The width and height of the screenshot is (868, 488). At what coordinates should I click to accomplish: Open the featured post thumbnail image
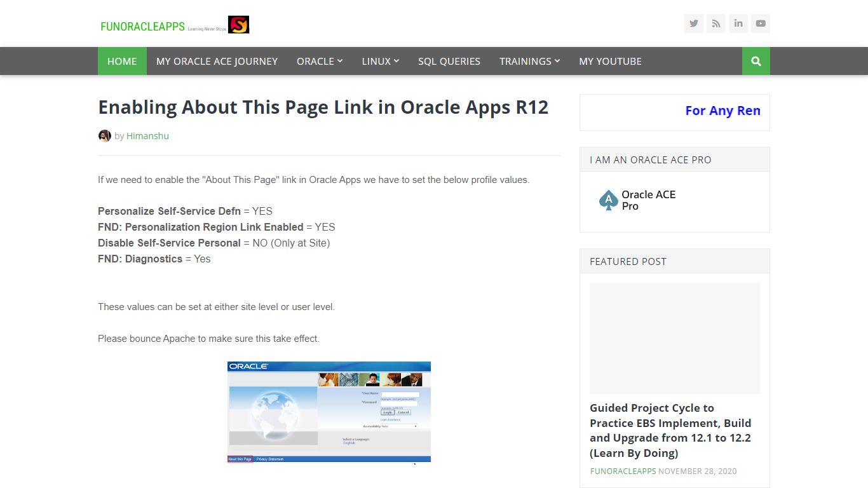675,338
